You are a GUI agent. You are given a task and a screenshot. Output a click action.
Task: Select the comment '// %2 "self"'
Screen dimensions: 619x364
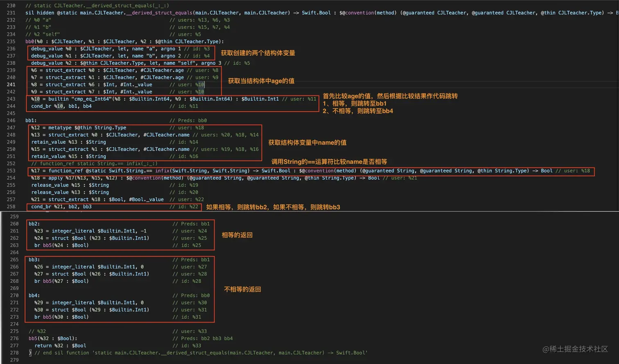43,34
